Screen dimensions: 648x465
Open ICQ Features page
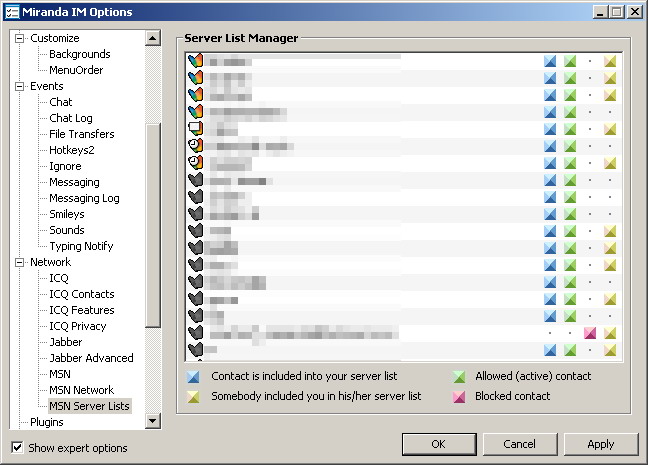(x=82, y=310)
